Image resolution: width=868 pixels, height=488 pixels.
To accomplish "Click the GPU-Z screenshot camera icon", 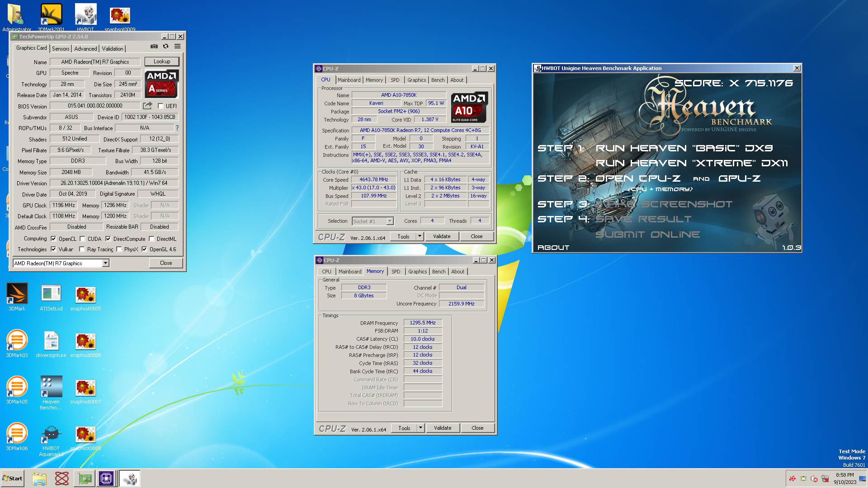I will (154, 47).
